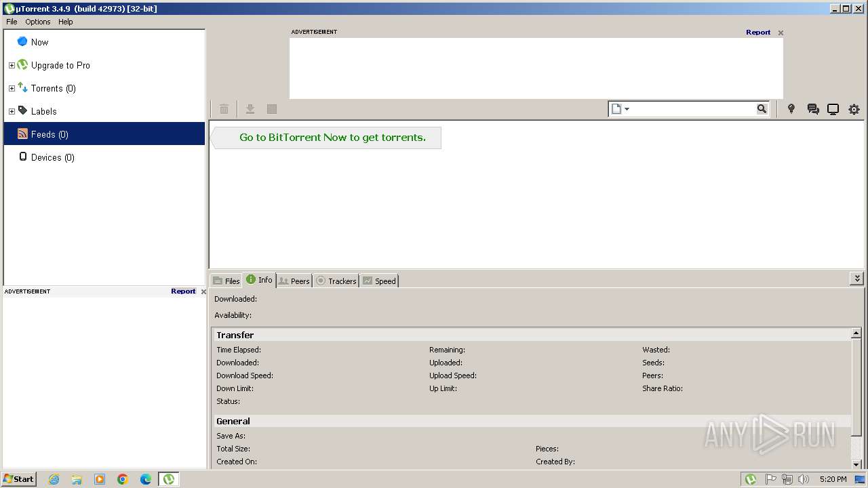Switch to the Trackers tab
The width and height of the screenshot is (868, 488).
(336, 281)
